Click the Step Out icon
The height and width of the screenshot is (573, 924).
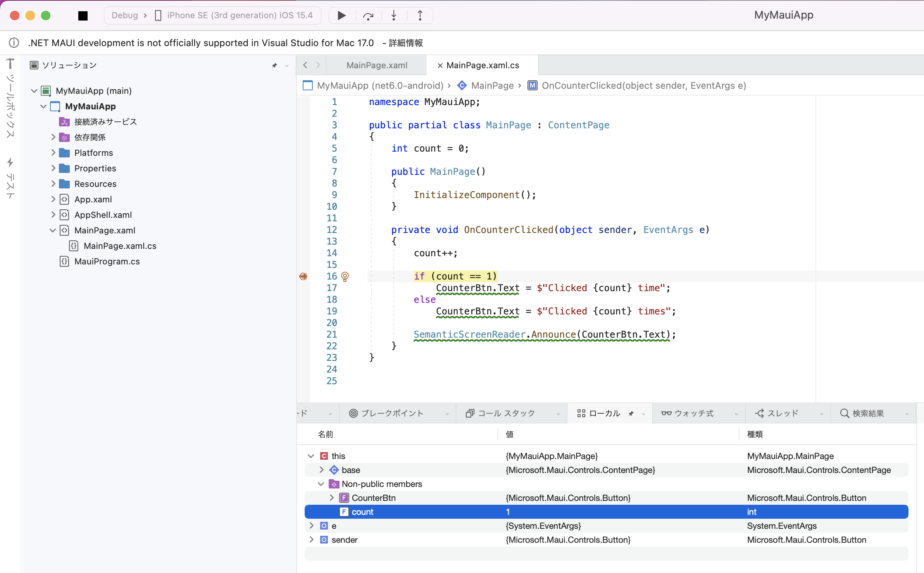coord(420,16)
